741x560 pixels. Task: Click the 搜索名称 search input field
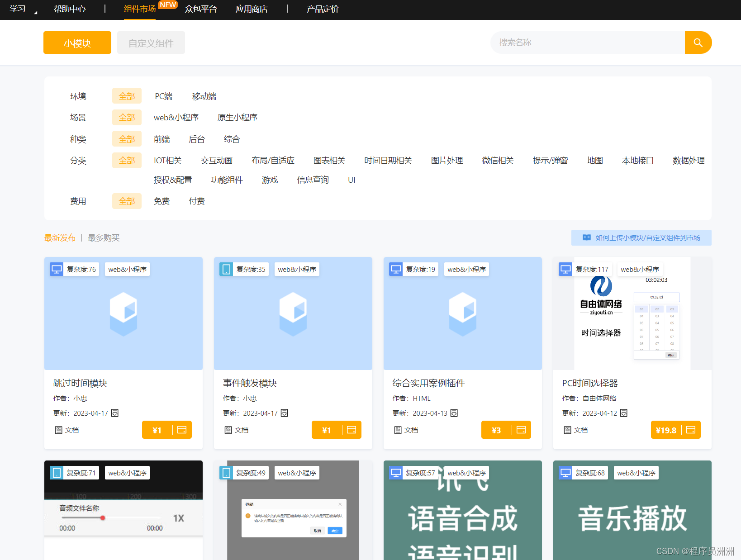(584, 42)
